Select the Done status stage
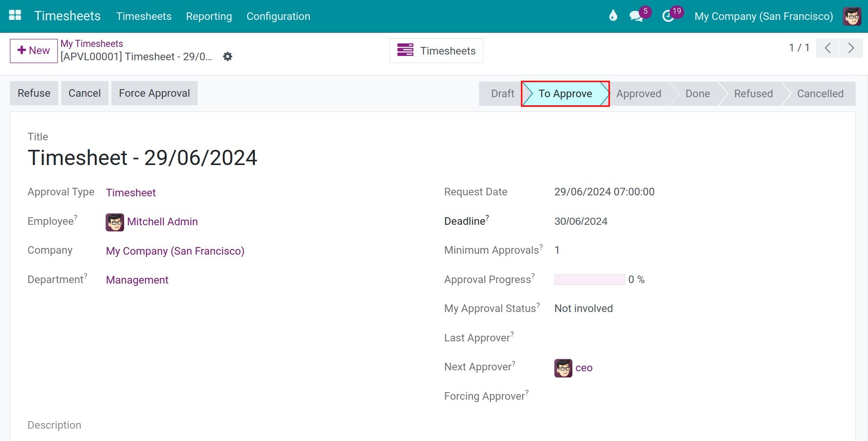The height and width of the screenshot is (441, 868). point(697,93)
